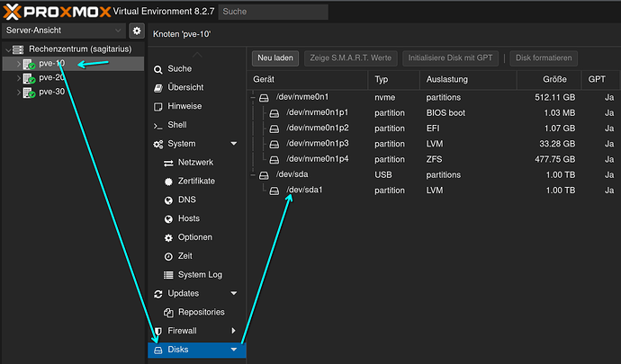Click the Repositories files icon
Viewport: 621px width, 364px height.
[168, 313]
